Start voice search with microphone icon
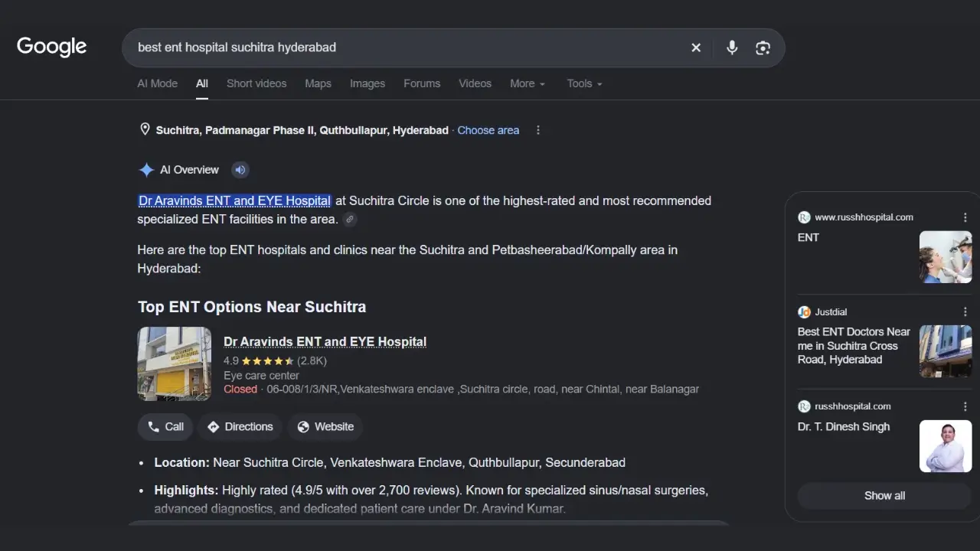The height and width of the screenshot is (551, 980). click(732, 47)
